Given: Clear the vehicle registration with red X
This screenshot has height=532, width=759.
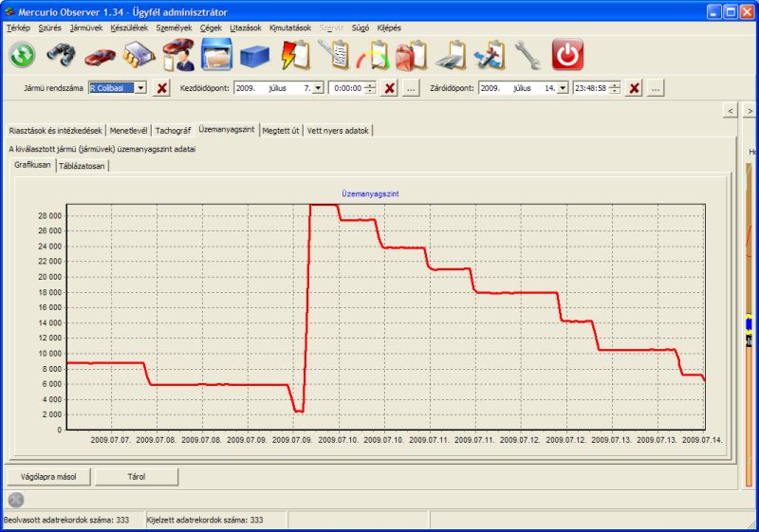Looking at the screenshot, I should point(161,88).
